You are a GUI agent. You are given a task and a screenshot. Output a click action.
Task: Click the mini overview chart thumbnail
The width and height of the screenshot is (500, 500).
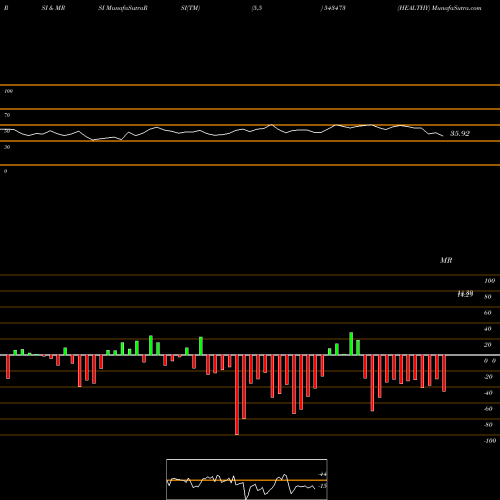click(x=247, y=479)
